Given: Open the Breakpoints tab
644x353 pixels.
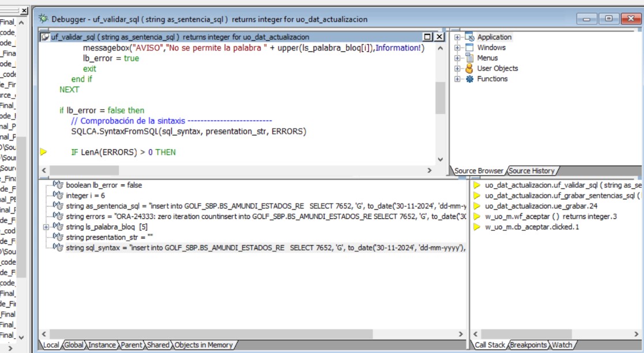Looking at the screenshot, I should (x=528, y=345).
